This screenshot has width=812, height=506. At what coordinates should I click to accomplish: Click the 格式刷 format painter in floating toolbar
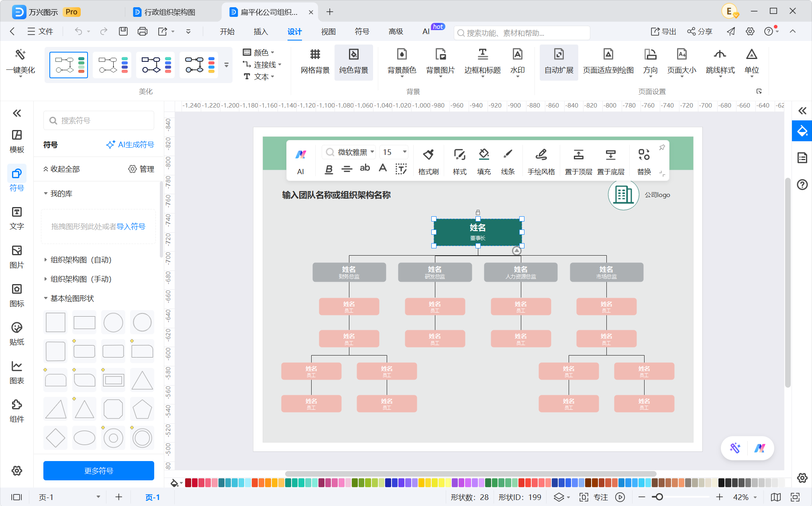pyautogui.click(x=428, y=161)
